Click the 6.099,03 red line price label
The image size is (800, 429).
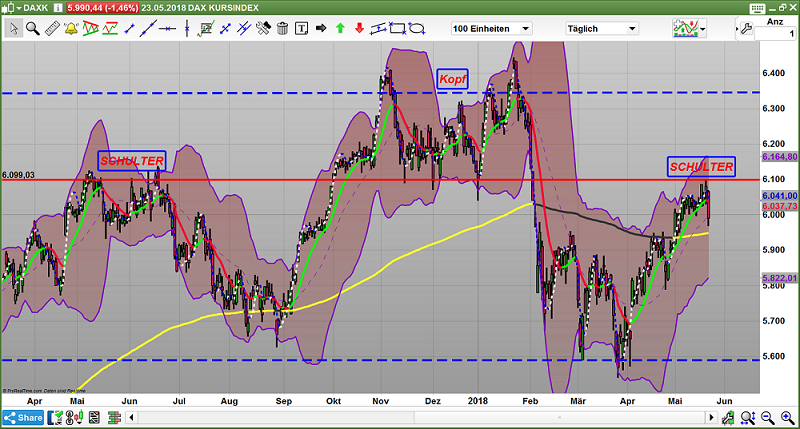coord(18,175)
